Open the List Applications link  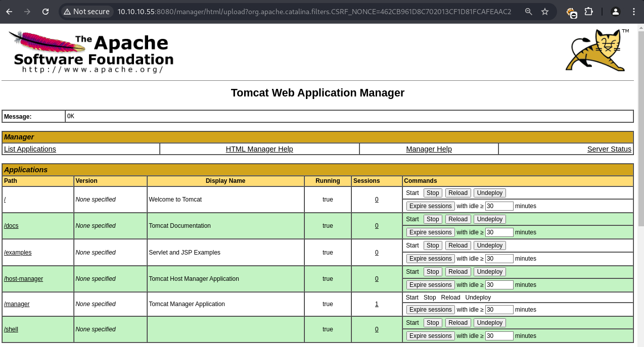click(x=30, y=149)
